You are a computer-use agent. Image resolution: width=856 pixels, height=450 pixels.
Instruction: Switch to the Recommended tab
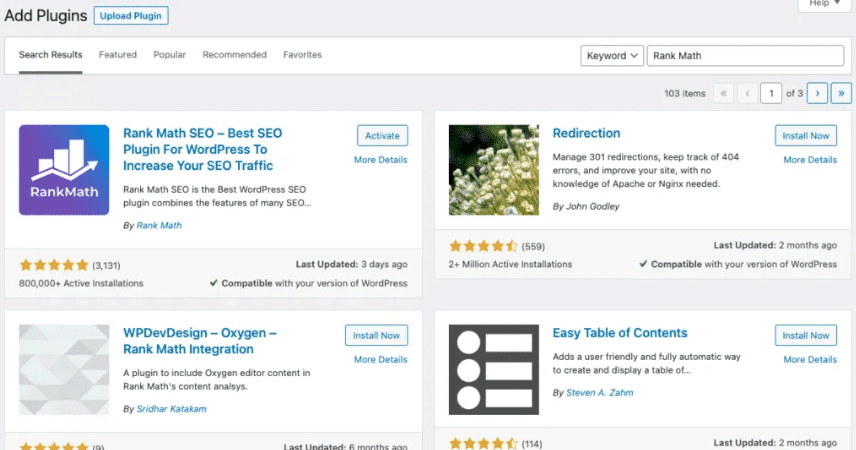coord(234,55)
